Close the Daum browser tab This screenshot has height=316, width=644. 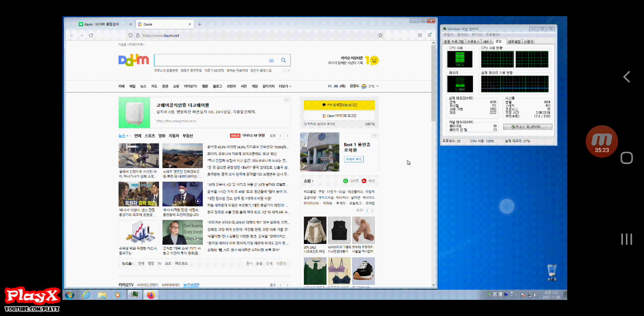coord(190,24)
